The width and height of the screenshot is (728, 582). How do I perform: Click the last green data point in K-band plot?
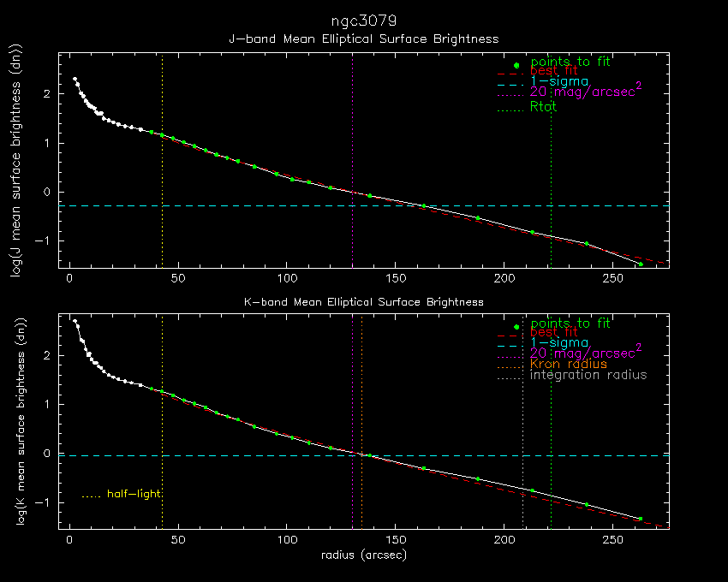tap(640, 519)
